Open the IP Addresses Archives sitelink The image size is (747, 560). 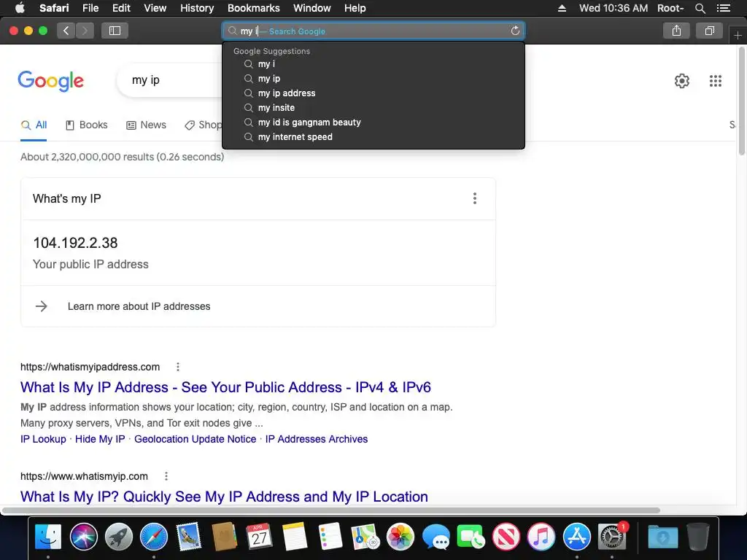(x=317, y=439)
